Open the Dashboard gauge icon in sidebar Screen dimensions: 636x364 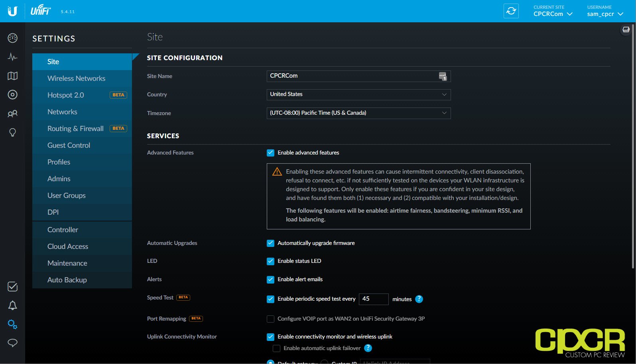coord(12,38)
